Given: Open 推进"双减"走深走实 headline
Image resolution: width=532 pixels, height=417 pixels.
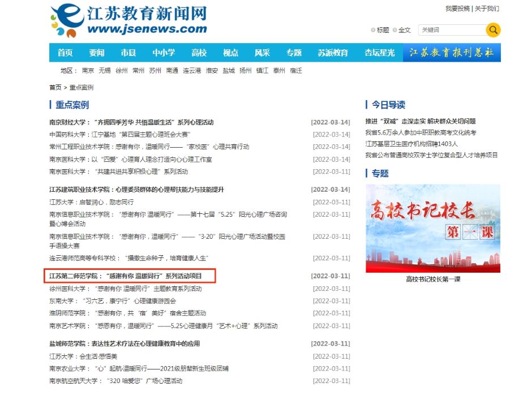Looking at the screenshot, I should point(421,121).
